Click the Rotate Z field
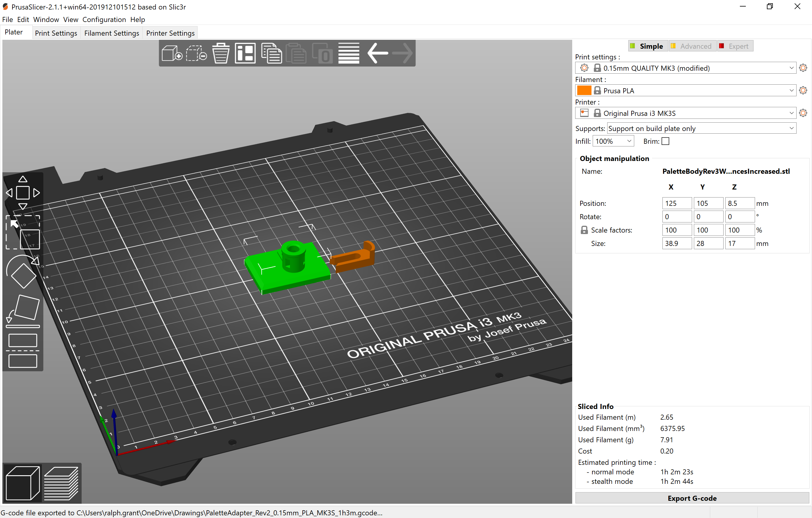The width and height of the screenshot is (812, 518). (x=740, y=217)
